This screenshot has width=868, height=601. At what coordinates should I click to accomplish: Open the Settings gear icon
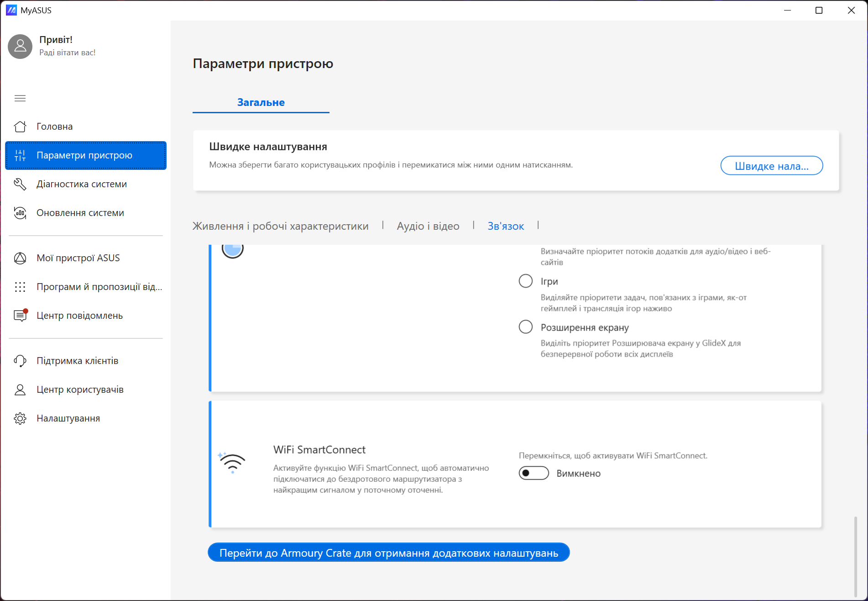click(x=20, y=418)
